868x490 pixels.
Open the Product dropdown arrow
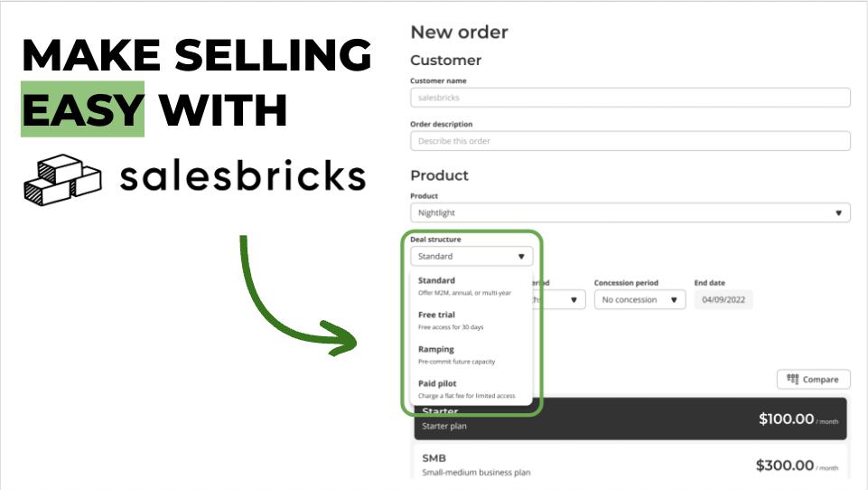839,212
